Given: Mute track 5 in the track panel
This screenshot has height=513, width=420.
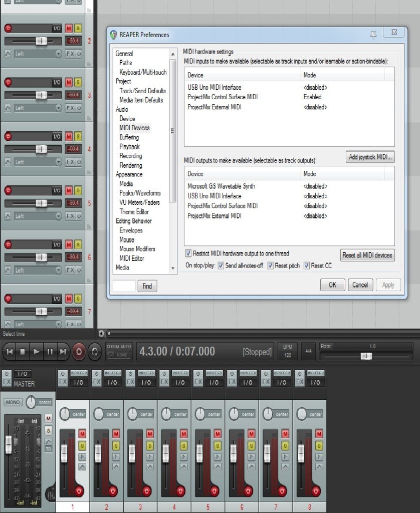Looking at the screenshot, I should click(69, 190).
